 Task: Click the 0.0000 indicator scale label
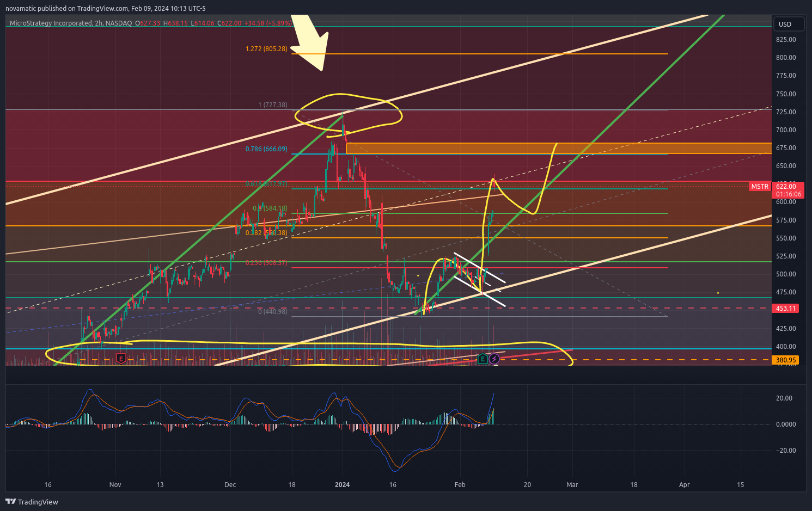coord(786,424)
